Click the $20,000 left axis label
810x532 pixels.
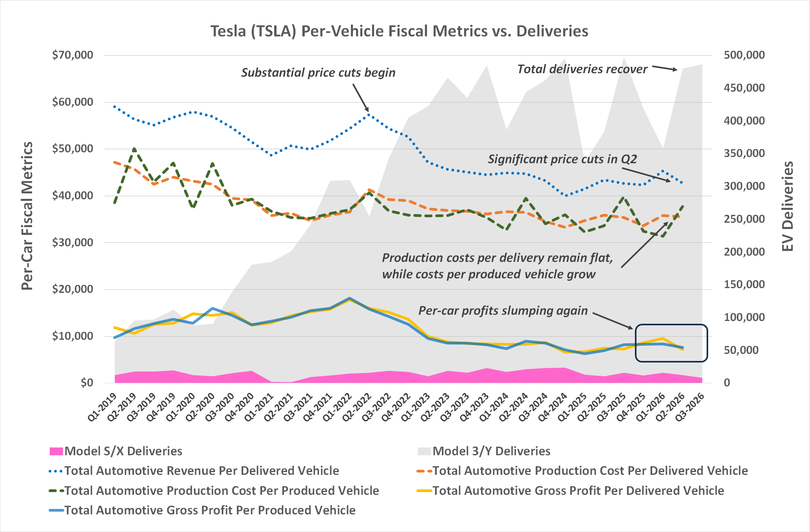tap(73, 289)
